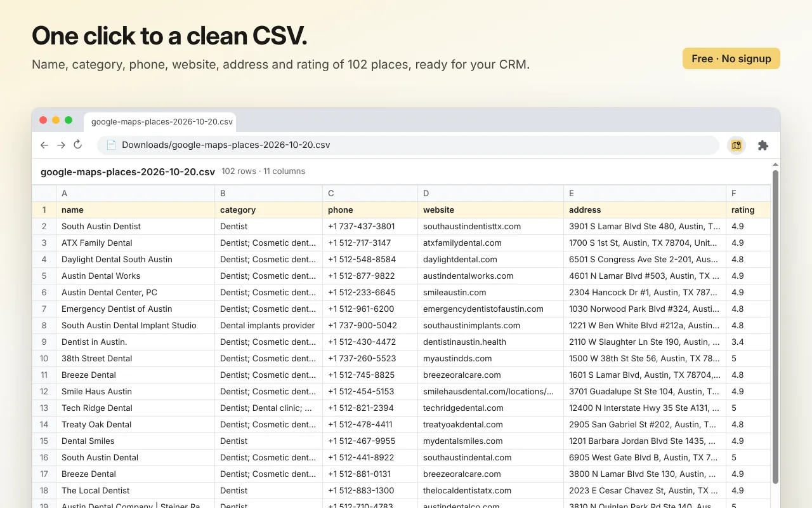Screen dimensions: 812x508
Task: Click 'The Local Dentist' name cell
Action: pos(136,490)
